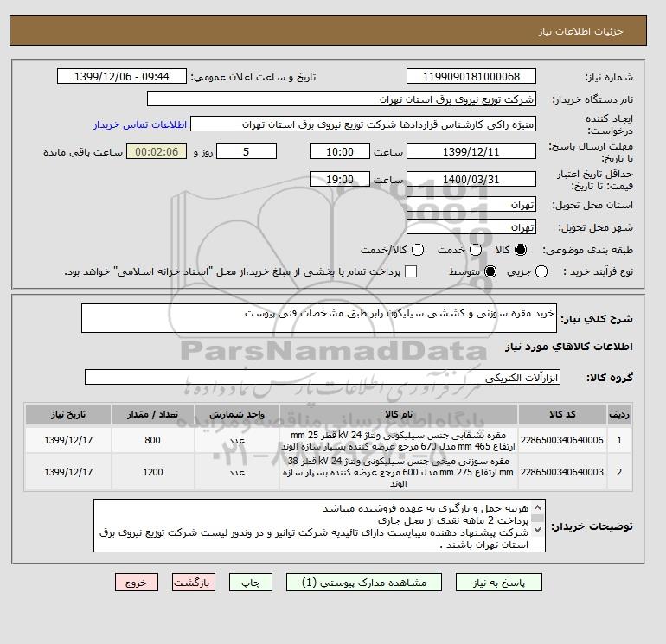Click the validity time 19:00 field

(x=340, y=179)
